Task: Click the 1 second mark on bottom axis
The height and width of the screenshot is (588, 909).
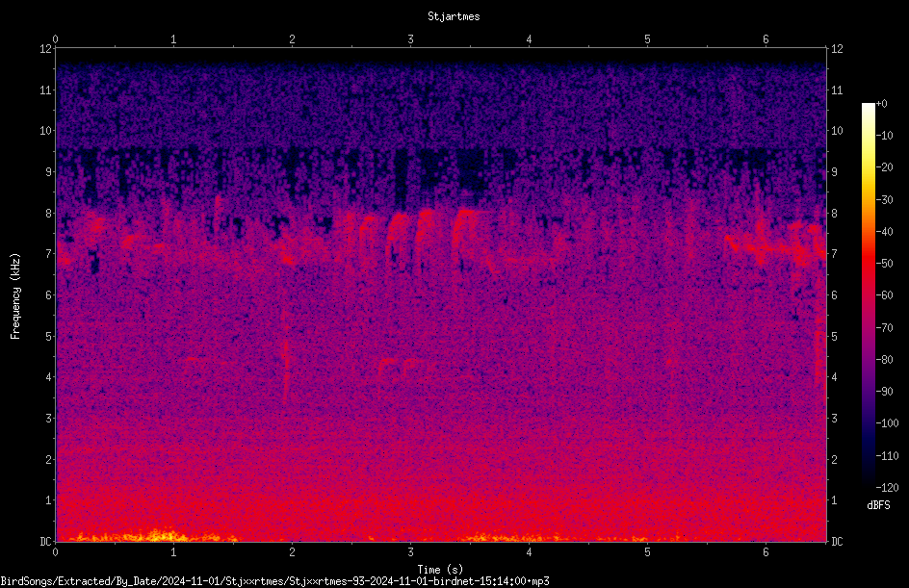Action: coord(173,552)
